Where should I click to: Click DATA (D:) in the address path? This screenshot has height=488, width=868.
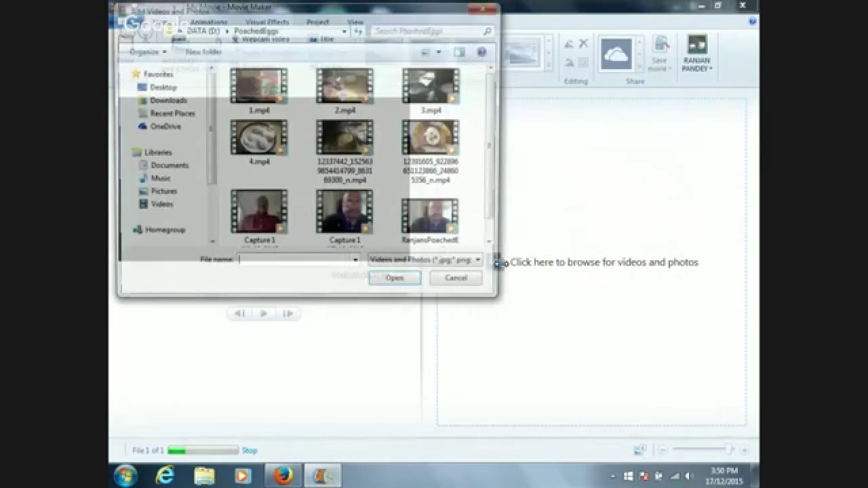click(x=202, y=31)
